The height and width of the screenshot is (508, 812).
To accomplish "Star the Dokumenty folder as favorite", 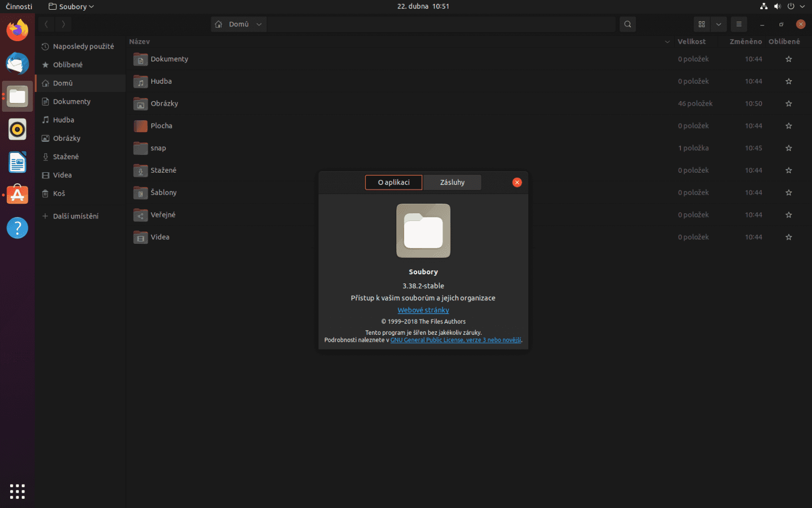I will click(x=789, y=59).
